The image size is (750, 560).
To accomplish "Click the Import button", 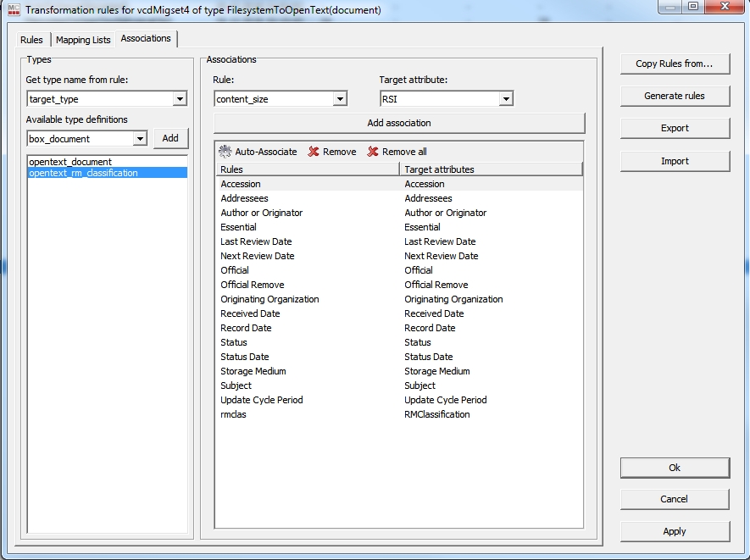I will click(675, 161).
